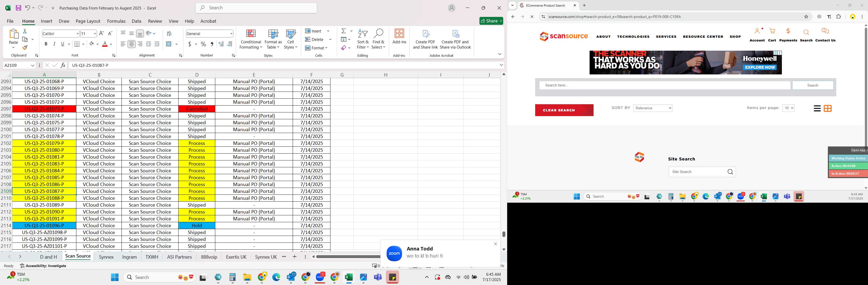
Task: Click the Increase Font Size icon
Action: 101,33
